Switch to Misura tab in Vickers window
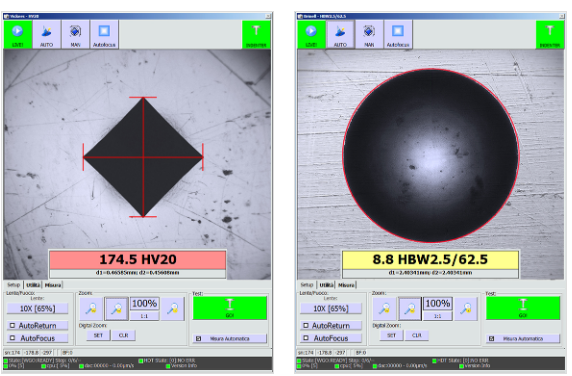Image resolution: width=572 pixels, height=376 pixels. click(53, 285)
